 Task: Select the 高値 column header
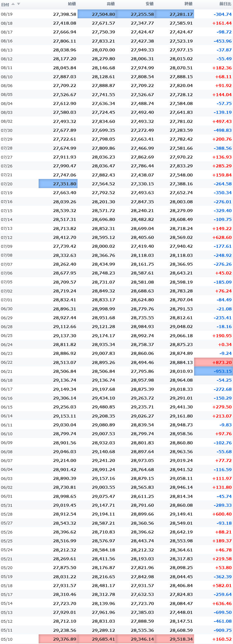click(x=111, y=4)
